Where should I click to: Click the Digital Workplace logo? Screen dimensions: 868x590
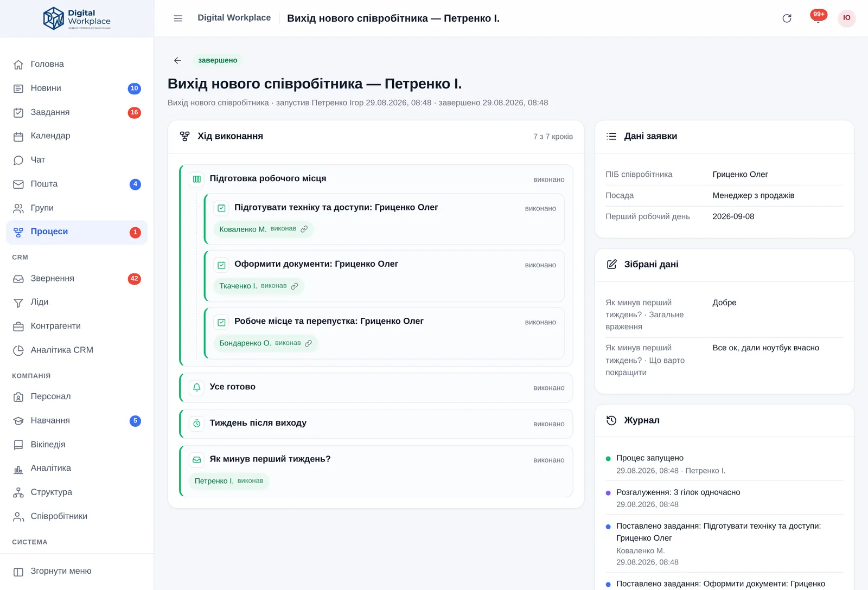(76, 19)
